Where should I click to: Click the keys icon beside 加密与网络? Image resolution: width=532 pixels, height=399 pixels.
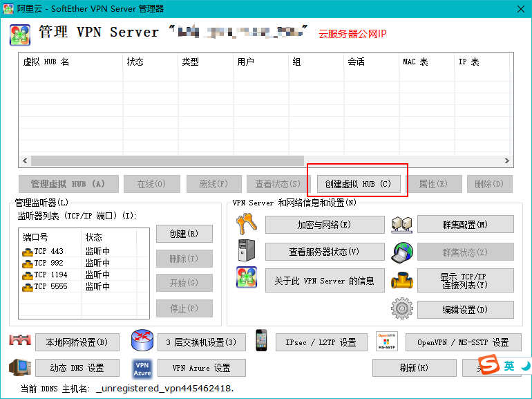(x=247, y=224)
